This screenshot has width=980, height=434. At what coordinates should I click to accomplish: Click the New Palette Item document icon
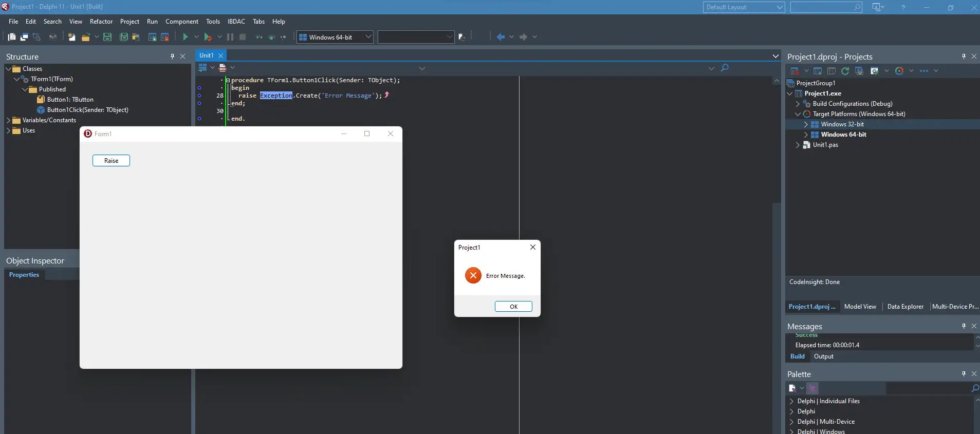pos(792,388)
